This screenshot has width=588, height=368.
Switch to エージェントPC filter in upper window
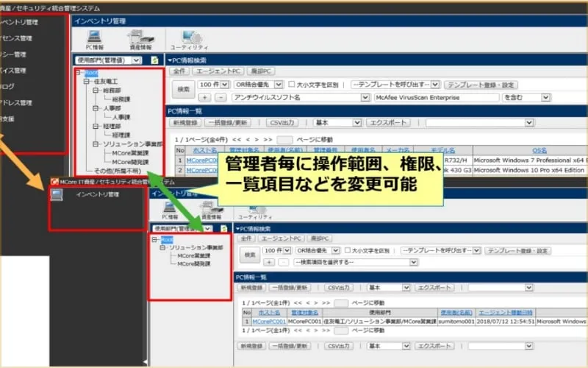pos(218,71)
